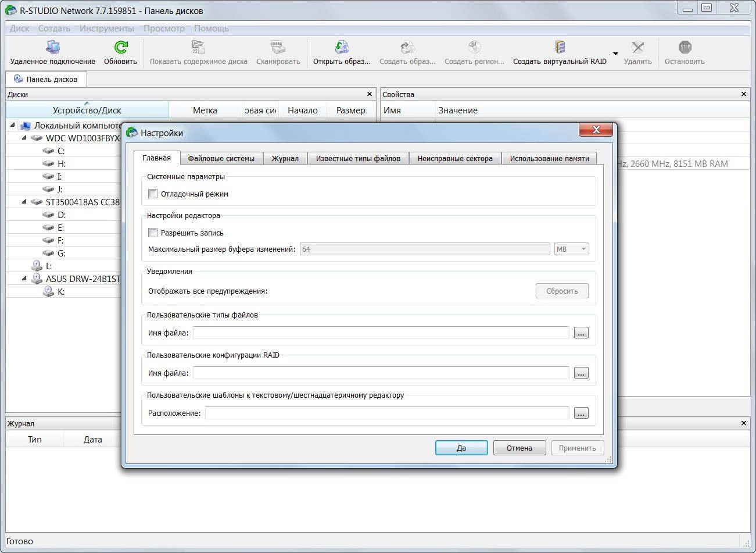Close the Свойства panel

(744, 94)
